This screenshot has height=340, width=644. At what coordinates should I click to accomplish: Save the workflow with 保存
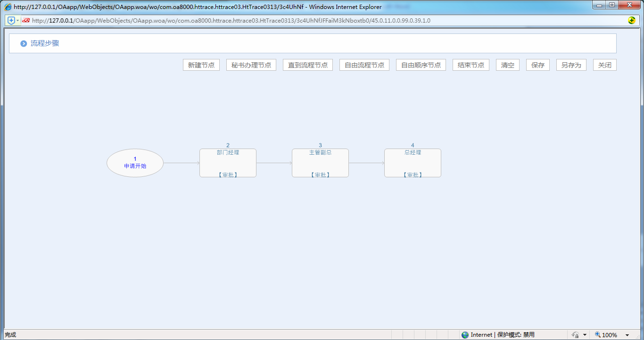point(538,65)
